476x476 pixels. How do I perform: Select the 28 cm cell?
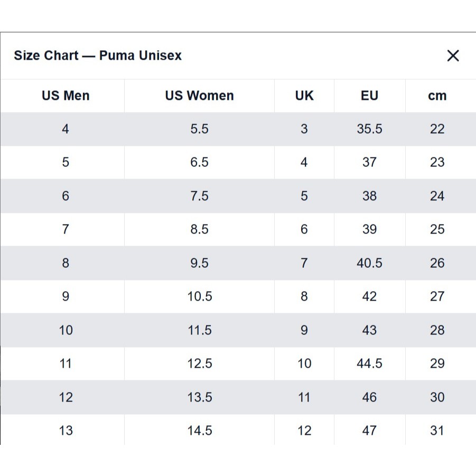(x=437, y=330)
